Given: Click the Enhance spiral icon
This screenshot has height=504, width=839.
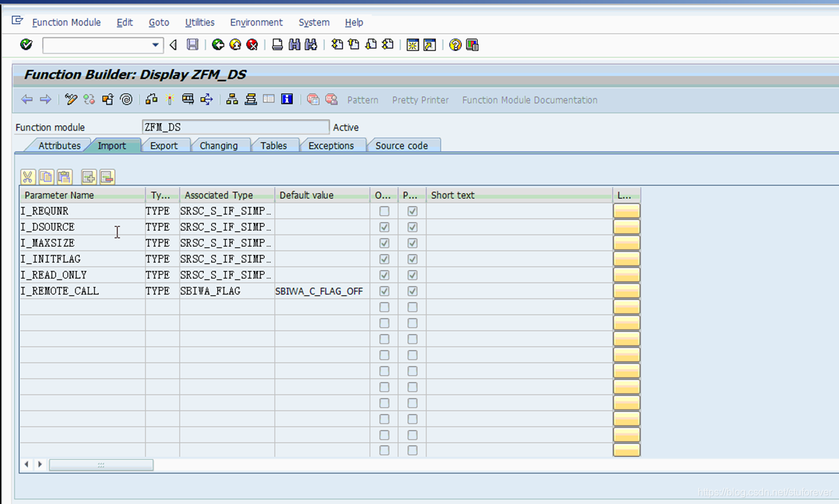Looking at the screenshot, I should tap(126, 99).
